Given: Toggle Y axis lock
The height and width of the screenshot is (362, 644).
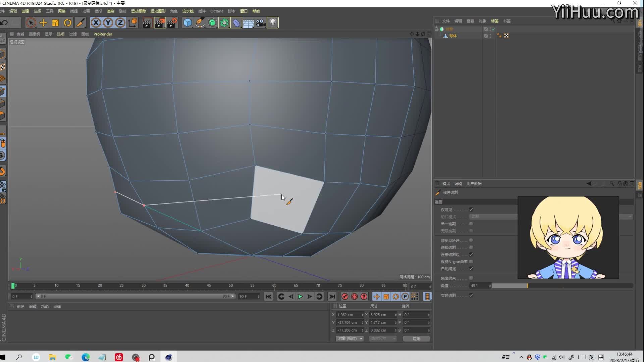Looking at the screenshot, I should (108, 23).
